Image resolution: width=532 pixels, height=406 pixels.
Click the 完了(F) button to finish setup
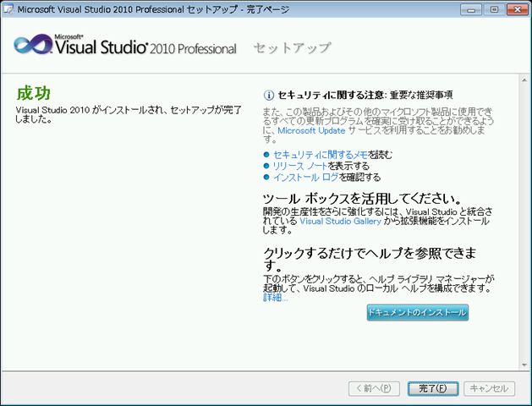pos(432,388)
